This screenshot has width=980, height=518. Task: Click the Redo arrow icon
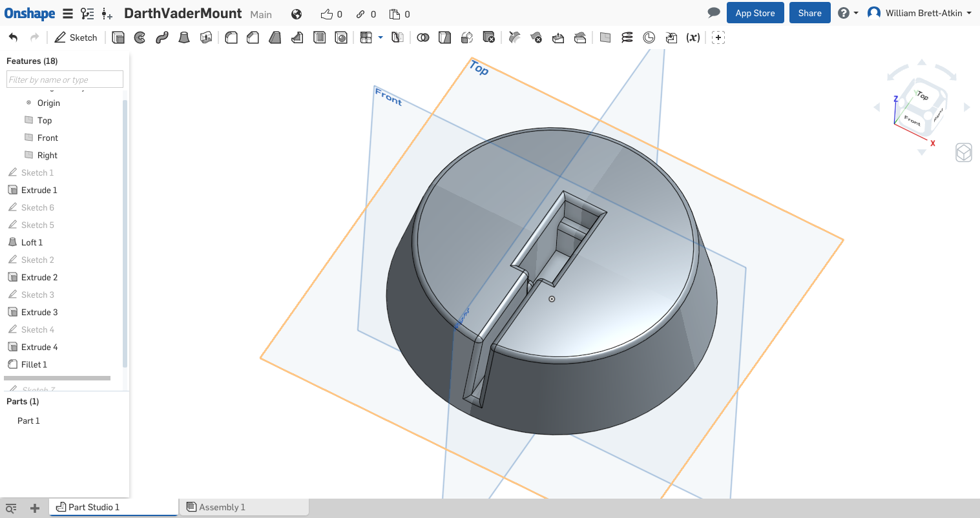35,37
